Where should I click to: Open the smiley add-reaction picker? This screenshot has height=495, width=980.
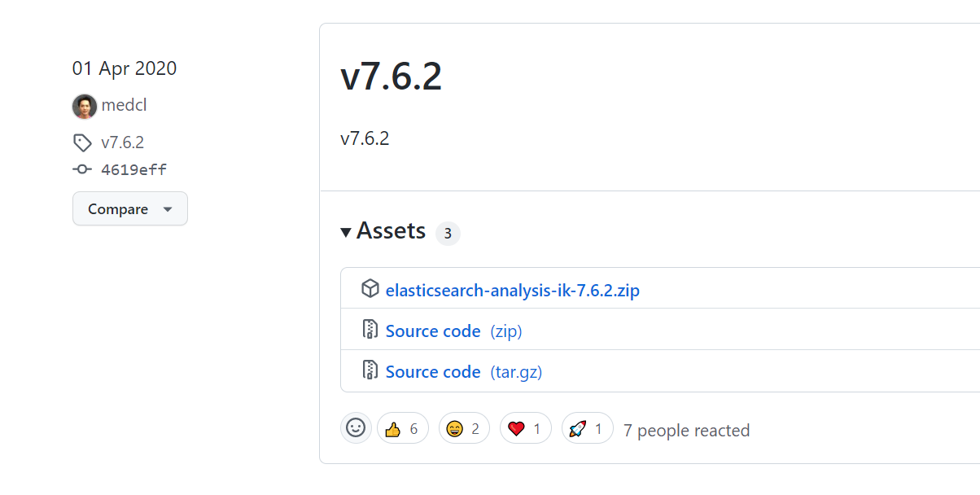click(356, 428)
